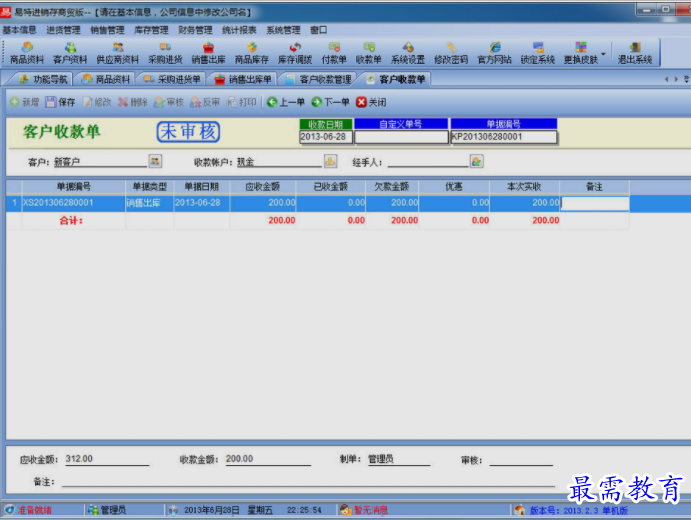Click the 反审 un-approve button
Image resolution: width=691 pixels, height=520 pixels.
pyautogui.click(x=205, y=102)
